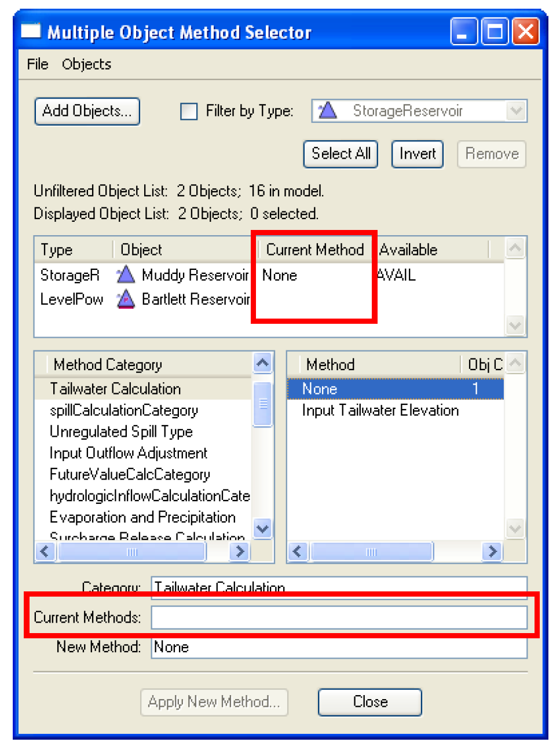Enable the Filter by Type checkbox
Screen dimensions: 560x753
coord(189,111)
